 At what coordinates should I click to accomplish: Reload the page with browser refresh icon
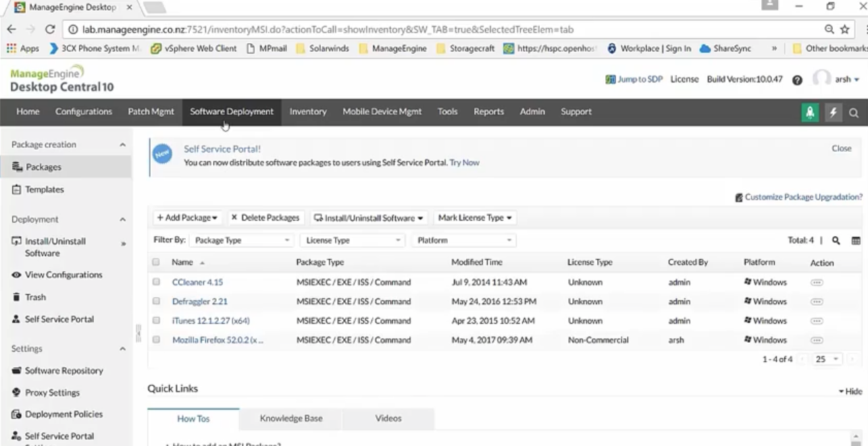tap(50, 29)
